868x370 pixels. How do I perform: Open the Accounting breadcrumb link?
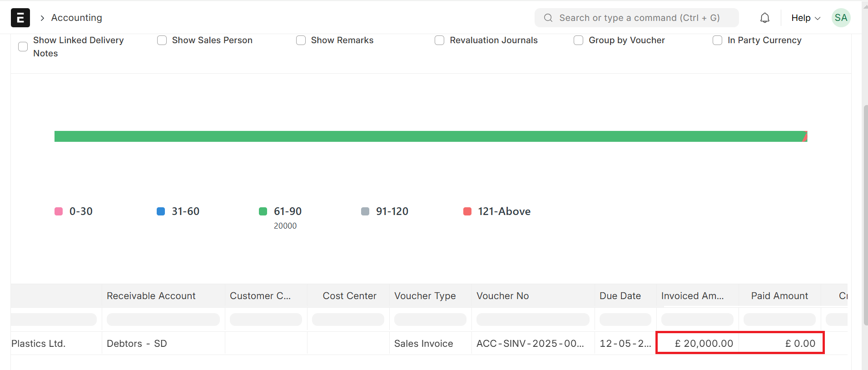click(x=77, y=18)
